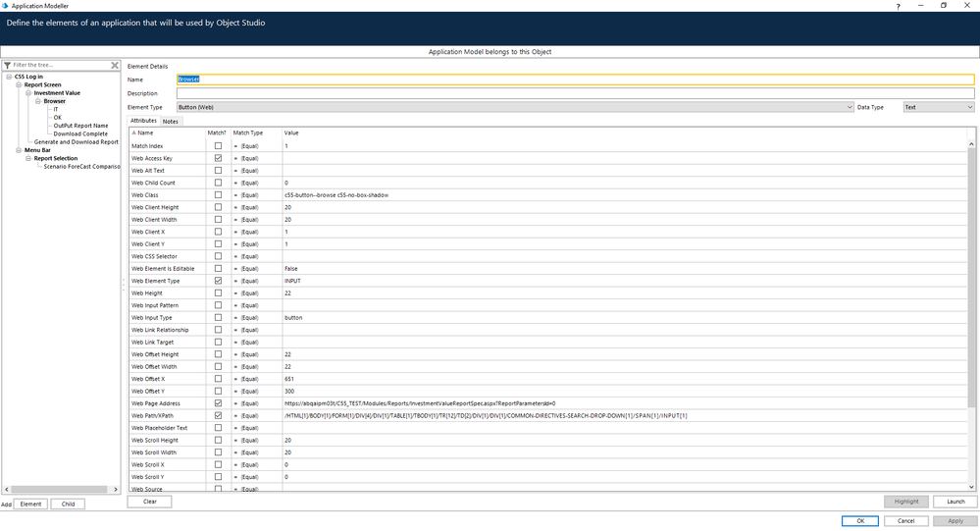Click the Highlight button
Image resolution: width=980 pixels, height=531 pixels.
906,502
